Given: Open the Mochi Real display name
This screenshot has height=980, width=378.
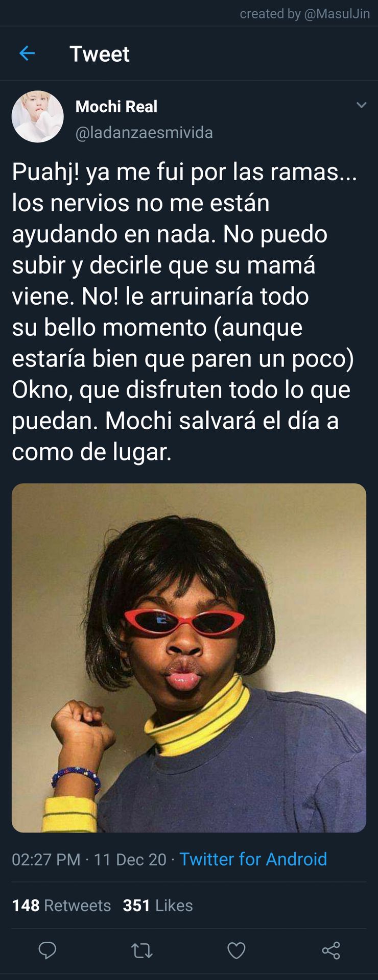Looking at the screenshot, I should (116, 106).
